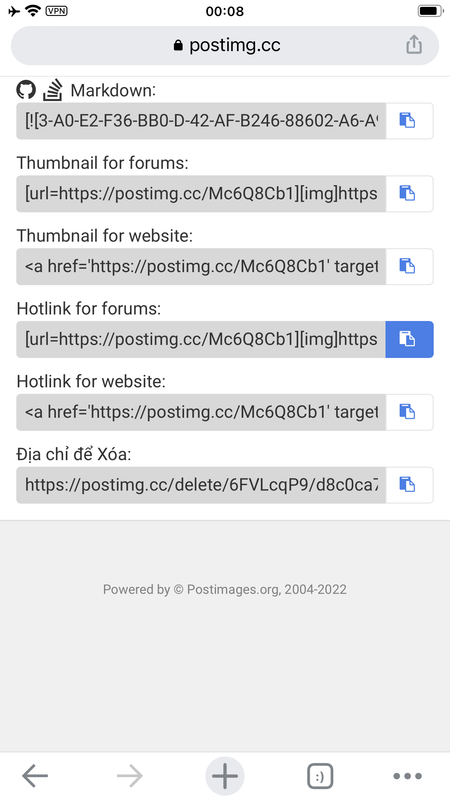Select the Hotlink for website text field
The height and width of the screenshot is (800, 450).
pyautogui.click(x=201, y=412)
